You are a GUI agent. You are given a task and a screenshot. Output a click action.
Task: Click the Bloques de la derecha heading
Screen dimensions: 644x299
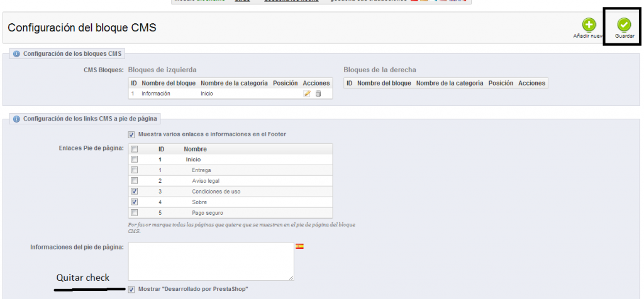(x=379, y=70)
